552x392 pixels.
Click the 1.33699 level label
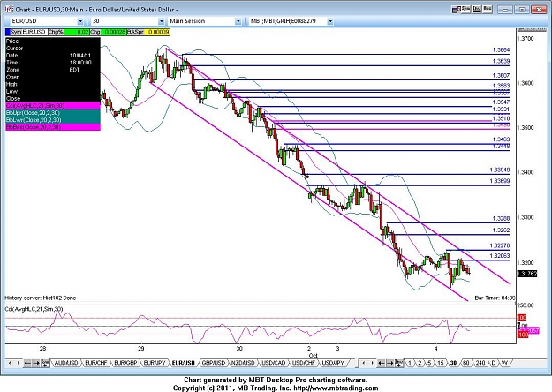pyautogui.click(x=500, y=181)
